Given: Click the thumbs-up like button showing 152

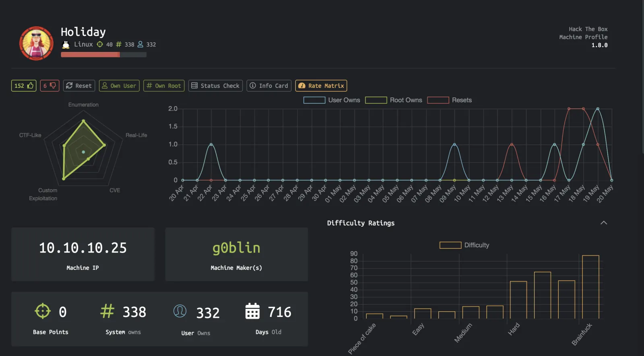Looking at the screenshot, I should tap(24, 86).
